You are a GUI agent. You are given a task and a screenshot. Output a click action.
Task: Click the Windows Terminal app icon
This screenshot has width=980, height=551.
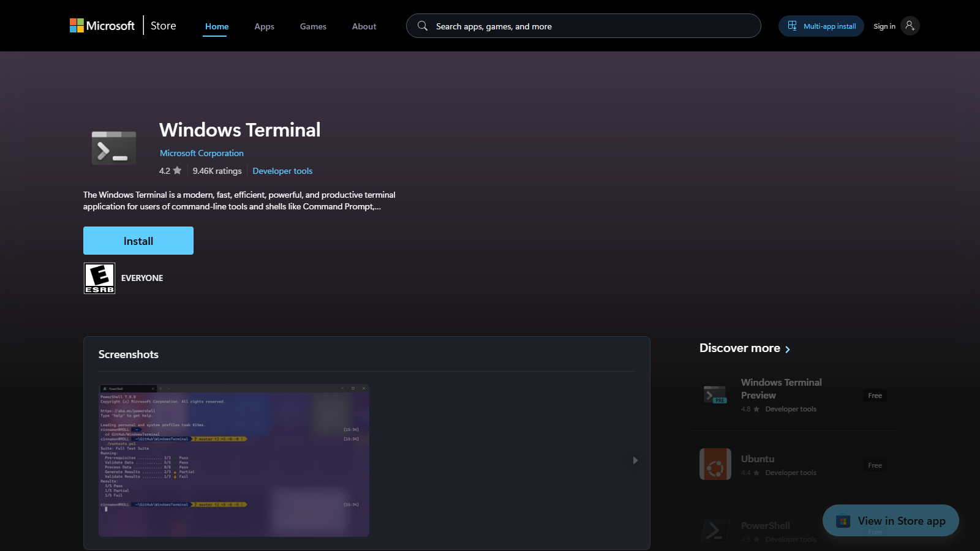[114, 148]
